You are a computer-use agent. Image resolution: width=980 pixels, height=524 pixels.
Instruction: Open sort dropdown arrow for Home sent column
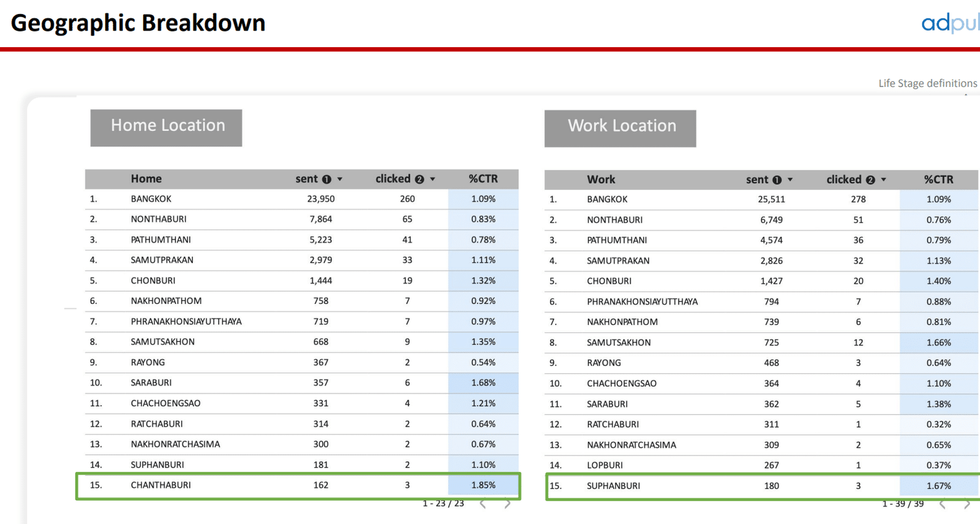[340, 180]
